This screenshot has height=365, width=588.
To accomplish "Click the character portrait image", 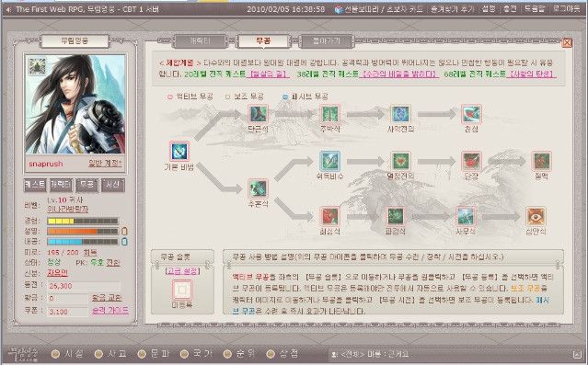I will [75, 104].
